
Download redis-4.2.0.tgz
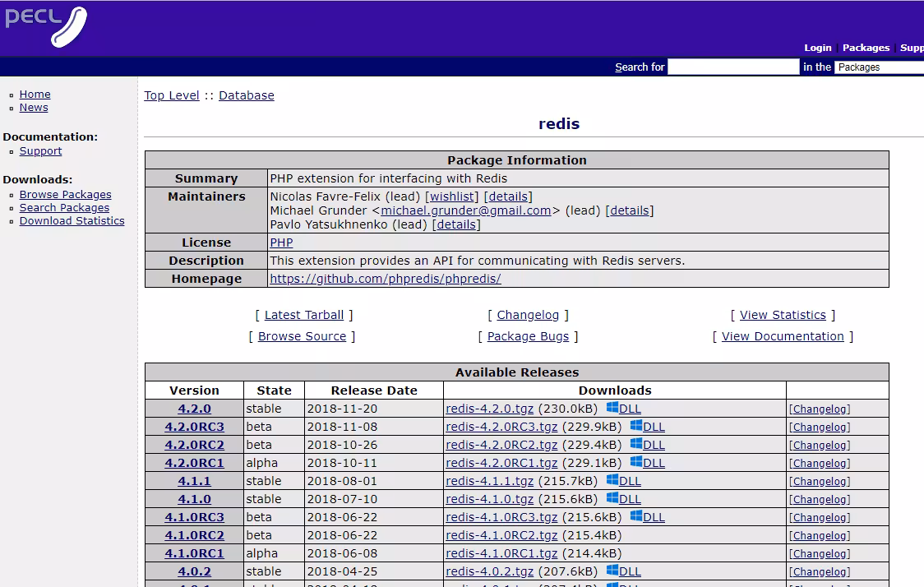pos(490,409)
